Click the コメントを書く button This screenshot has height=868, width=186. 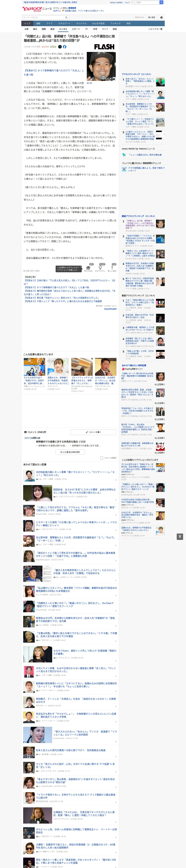pyautogui.click(x=93, y=432)
